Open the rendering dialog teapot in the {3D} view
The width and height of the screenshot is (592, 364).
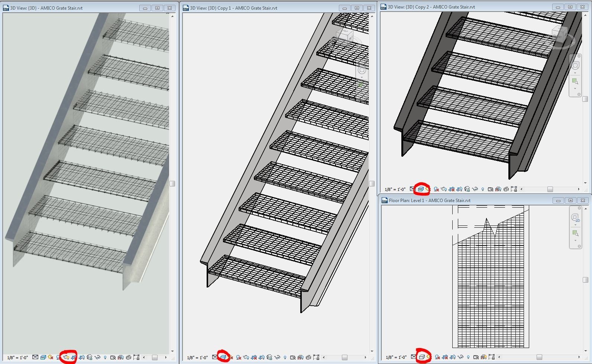tap(66, 357)
